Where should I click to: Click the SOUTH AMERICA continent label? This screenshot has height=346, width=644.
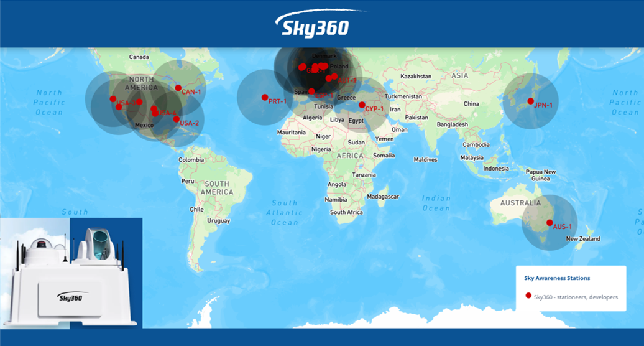coord(217,188)
